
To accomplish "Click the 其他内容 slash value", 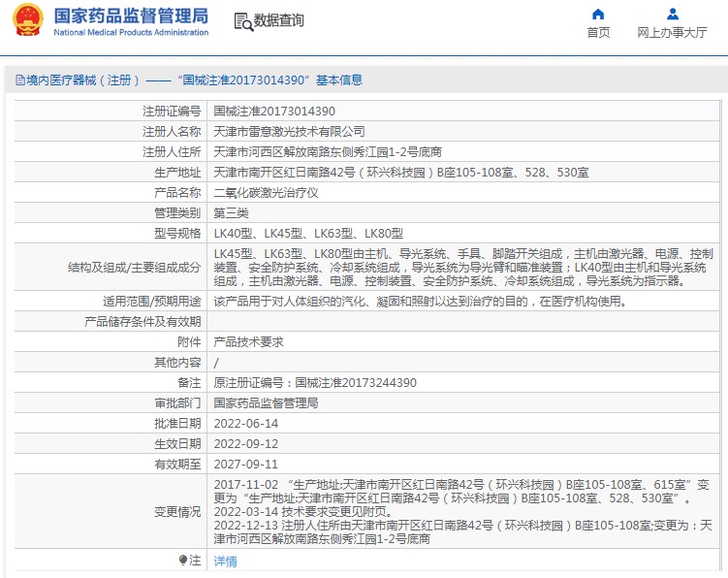I will click(216, 363).
